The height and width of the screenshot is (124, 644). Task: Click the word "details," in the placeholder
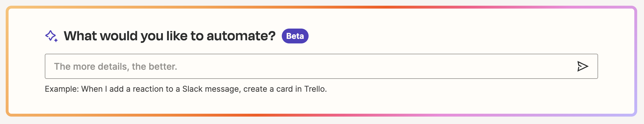[114, 67]
